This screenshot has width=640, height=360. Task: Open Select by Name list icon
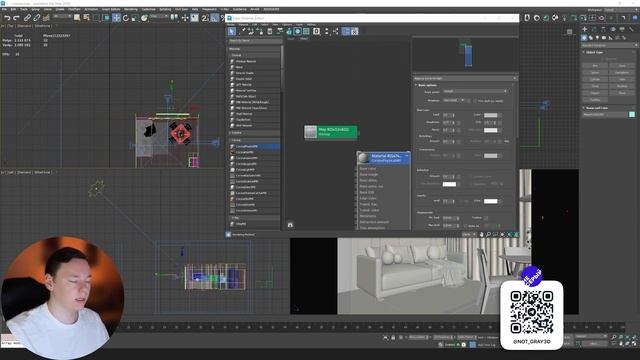click(87, 18)
